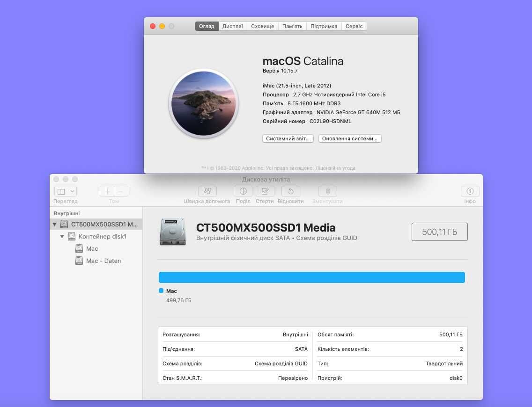Click the Erase (Стерти) toolbar icon
This screenshot has width=532, height=407.
tap(265, 191)
